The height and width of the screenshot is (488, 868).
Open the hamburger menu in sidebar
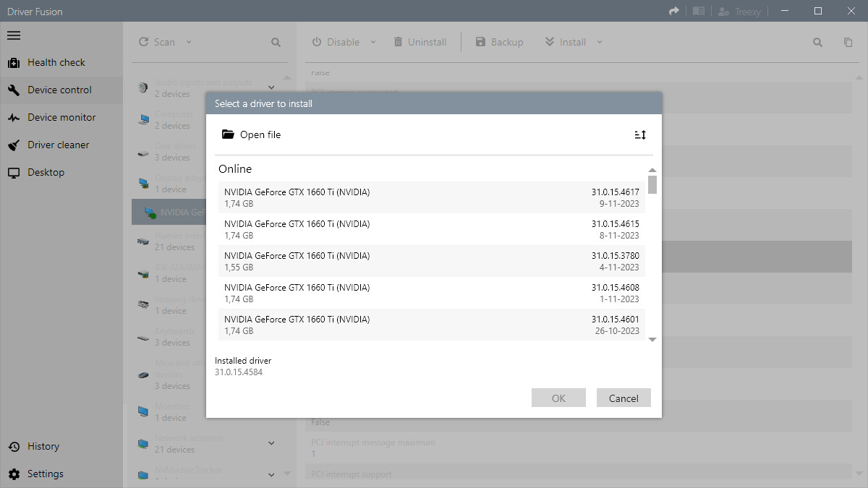coord(14,35)
